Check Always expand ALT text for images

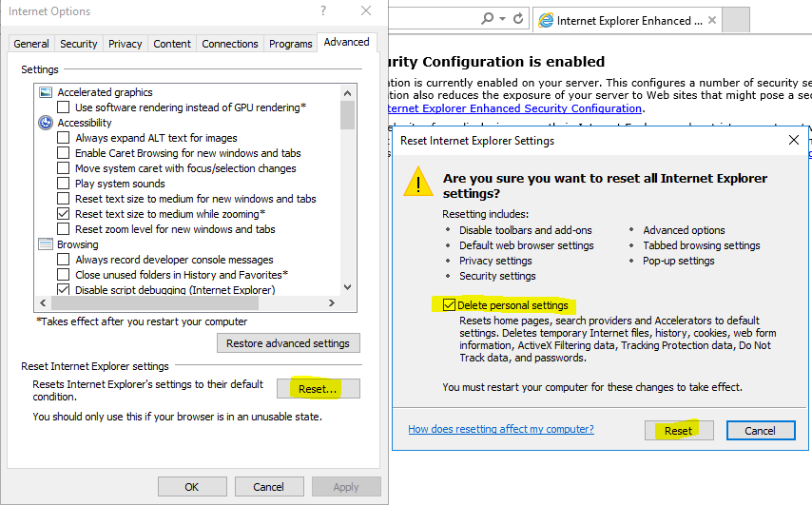pyautogui.click(x=63, y=138)
